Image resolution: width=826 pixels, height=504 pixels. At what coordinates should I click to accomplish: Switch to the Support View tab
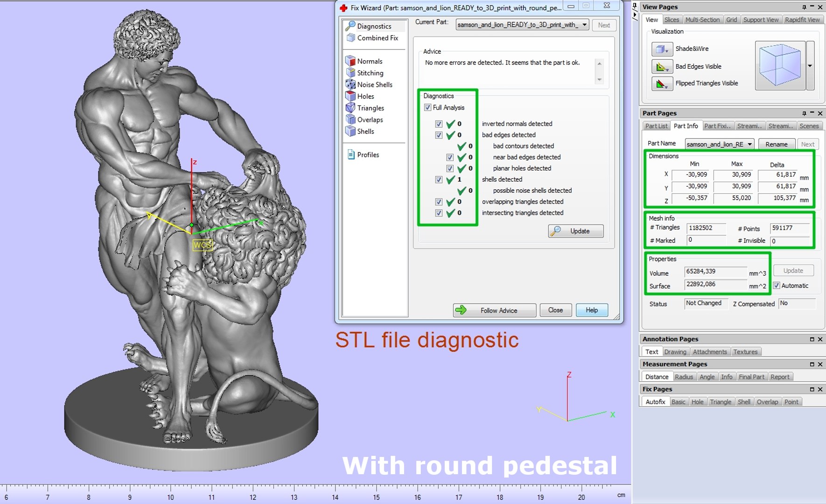point(761,20)
